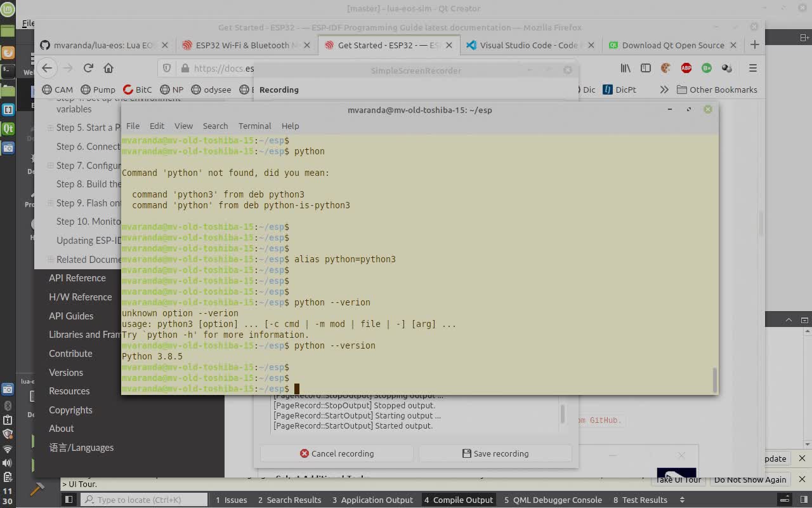Open Versions in docs sidebar
This screenshot has width=812, height=508.
pos(66,372)
